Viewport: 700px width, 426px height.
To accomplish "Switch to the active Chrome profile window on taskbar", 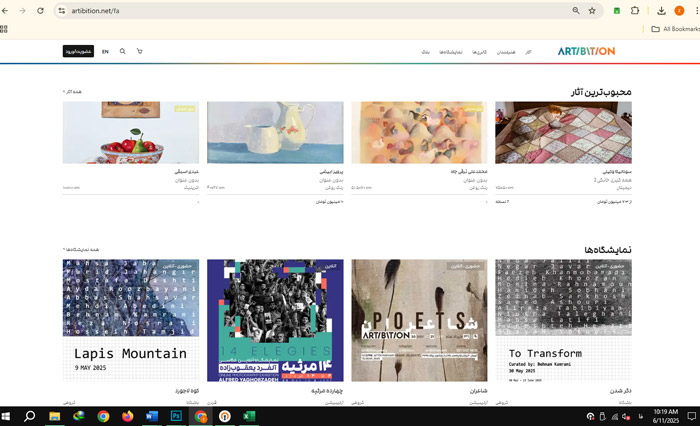I will tap(200, 416).
